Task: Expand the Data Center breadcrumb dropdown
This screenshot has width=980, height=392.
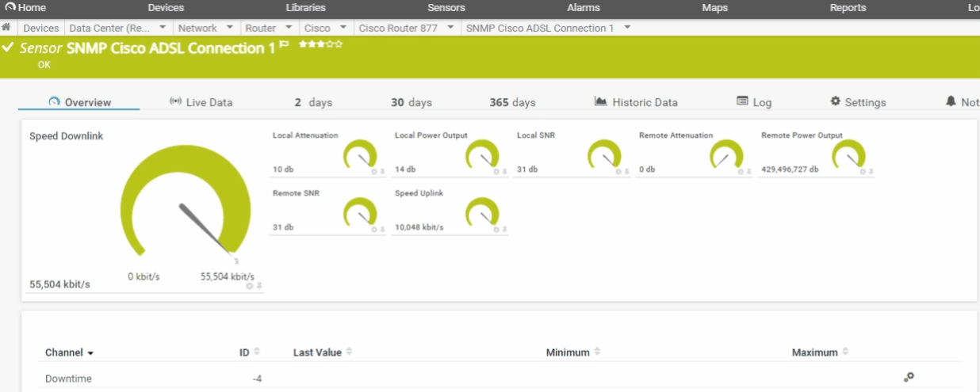Action: 163,28
